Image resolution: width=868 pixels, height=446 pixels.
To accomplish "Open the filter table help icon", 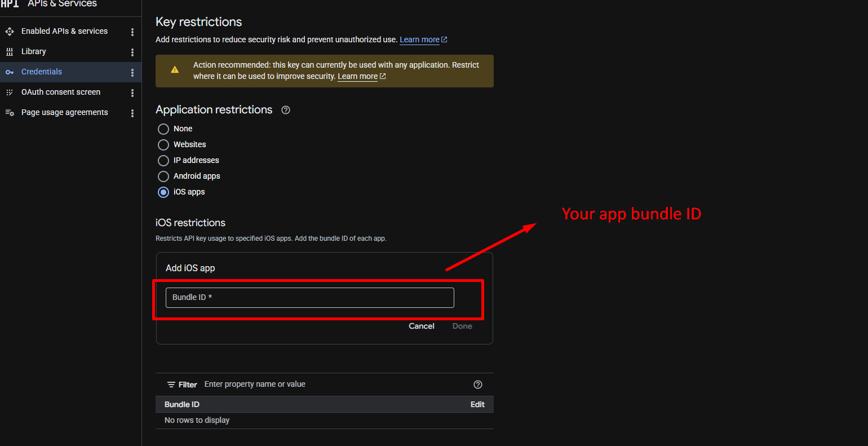I will [x=478, y=385].
